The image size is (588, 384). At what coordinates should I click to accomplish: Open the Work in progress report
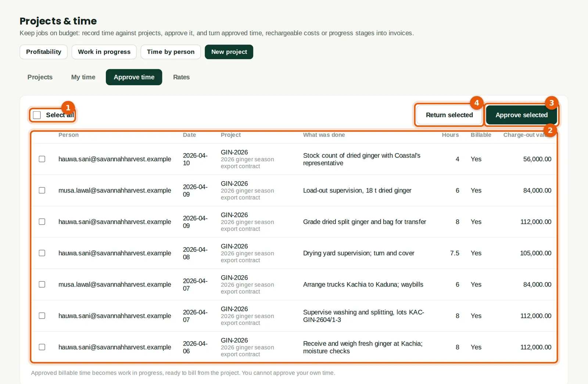point(104,52)
